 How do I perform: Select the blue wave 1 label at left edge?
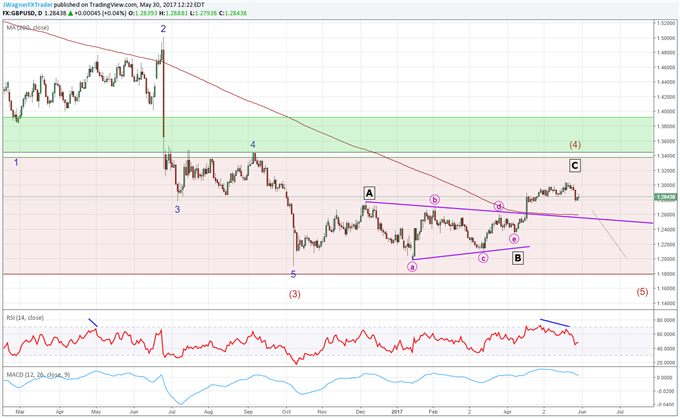(16, 163)
